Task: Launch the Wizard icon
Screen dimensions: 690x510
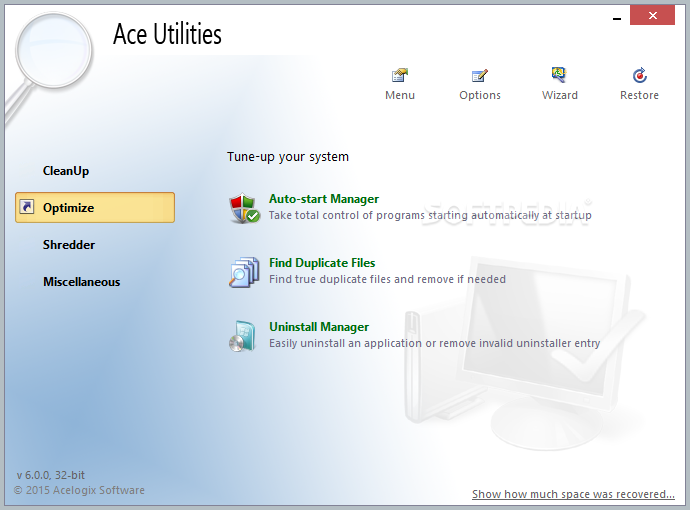Action: 559,75
